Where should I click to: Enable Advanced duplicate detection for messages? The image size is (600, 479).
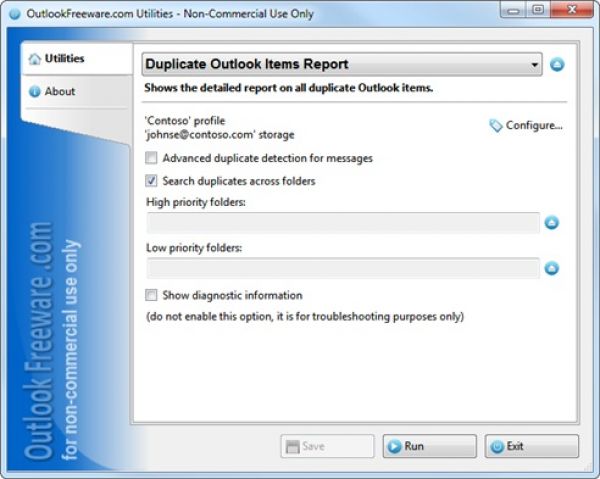click(151, 158)
